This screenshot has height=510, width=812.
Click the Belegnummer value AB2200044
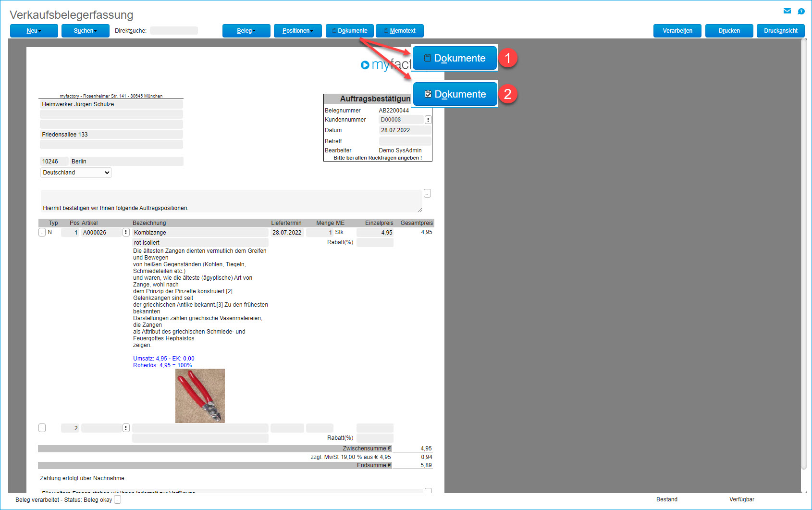click(394, 111)
